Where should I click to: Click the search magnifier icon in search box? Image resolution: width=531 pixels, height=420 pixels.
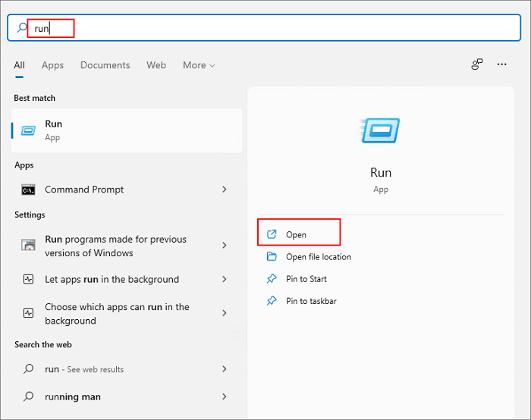(22, 28)
